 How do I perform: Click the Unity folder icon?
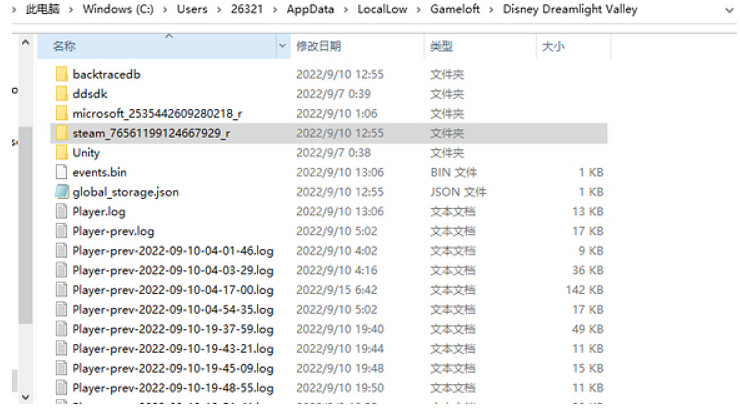pos(61,152)
